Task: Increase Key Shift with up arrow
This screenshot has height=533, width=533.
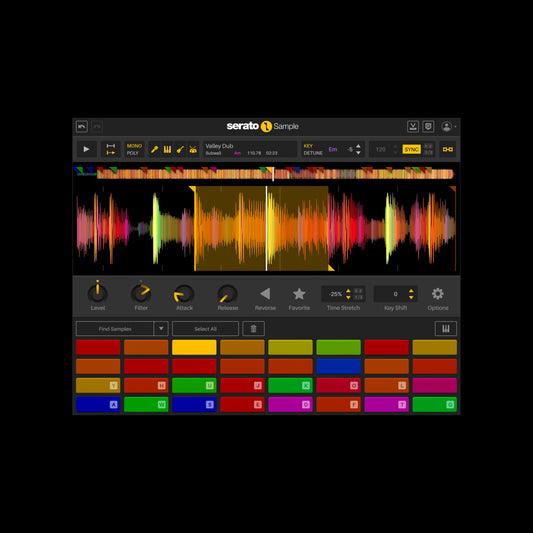Action: coord(411,291)
